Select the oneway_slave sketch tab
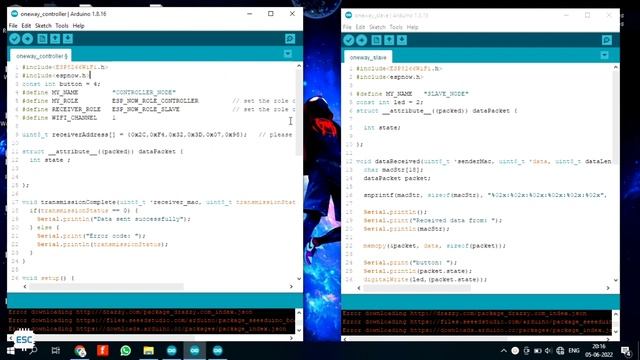Screen dimensions: 640x360 (368, 58)
